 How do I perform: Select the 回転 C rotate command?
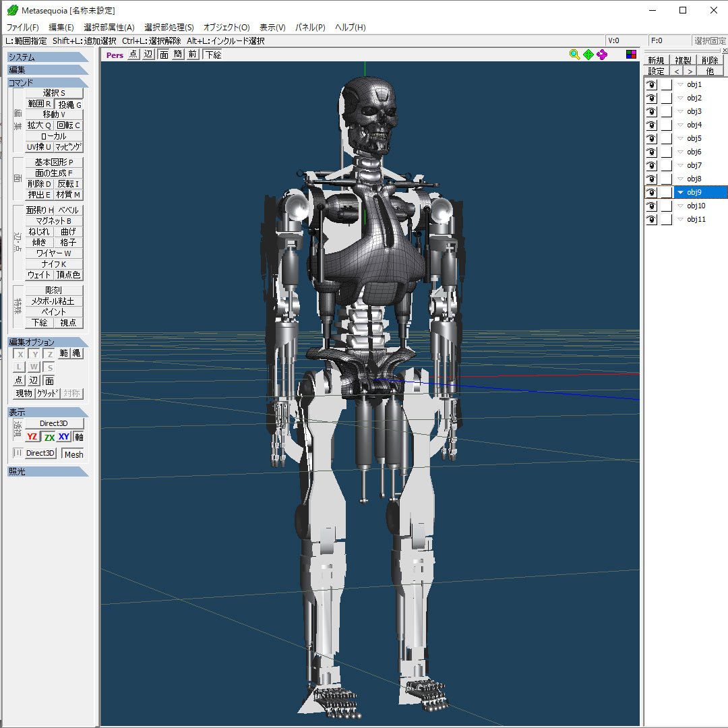(x=69, y=125)
